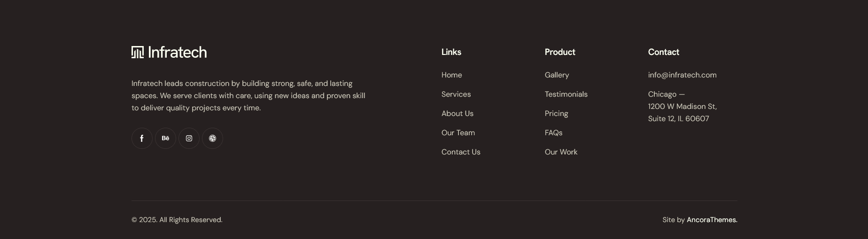Screen dimensions: 868x239
Task: Open the Our Team link
Action: [x=458, y=133]
